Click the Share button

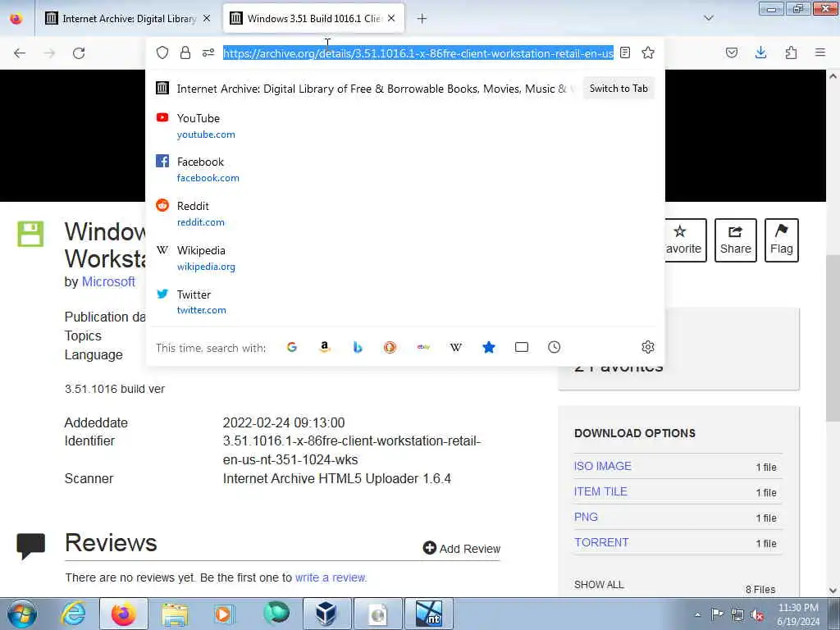[x=736, y=240]
